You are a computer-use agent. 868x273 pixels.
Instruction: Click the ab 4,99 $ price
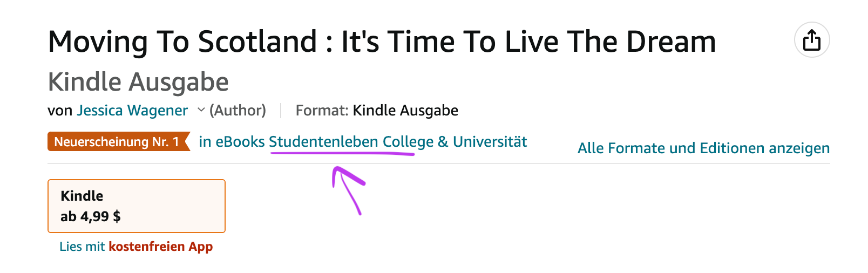pos(91,216)
